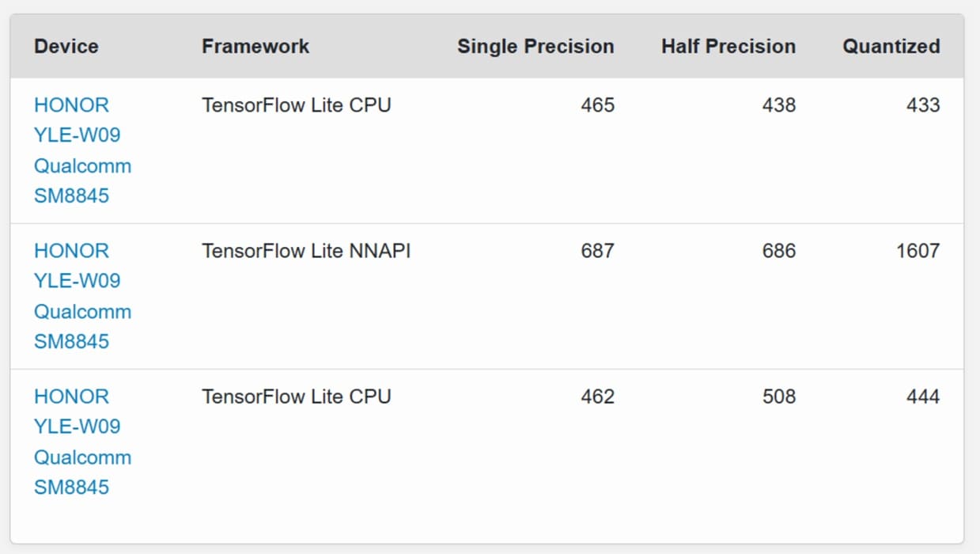Screen dimensions: 980x554
Task: Select the half precision score 686
Action: click(x=778, y=251)
